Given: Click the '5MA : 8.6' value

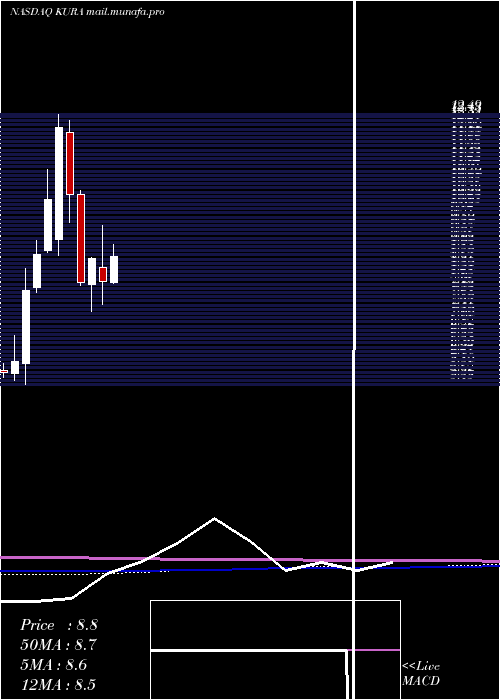Looking at the screenshot, I should [x=54, y=665].
